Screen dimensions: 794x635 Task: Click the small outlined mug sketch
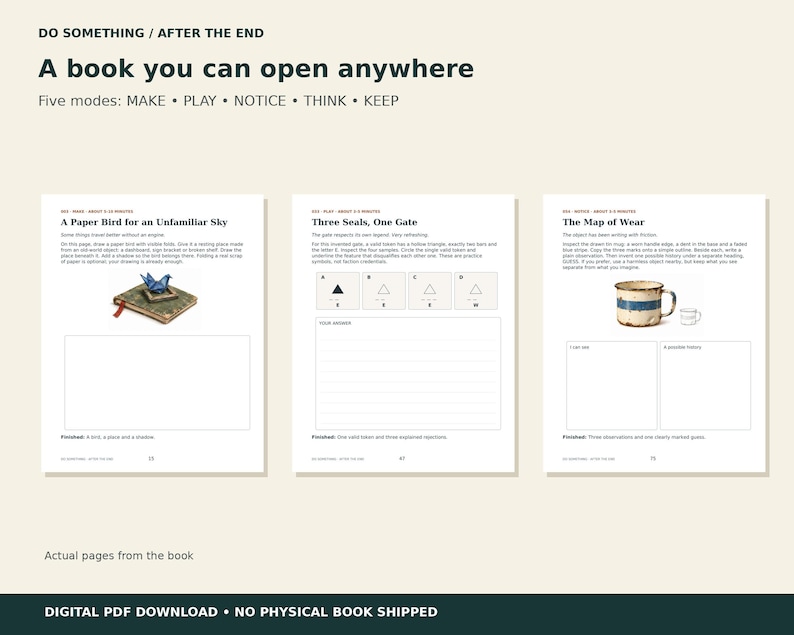tap(690, 316)
